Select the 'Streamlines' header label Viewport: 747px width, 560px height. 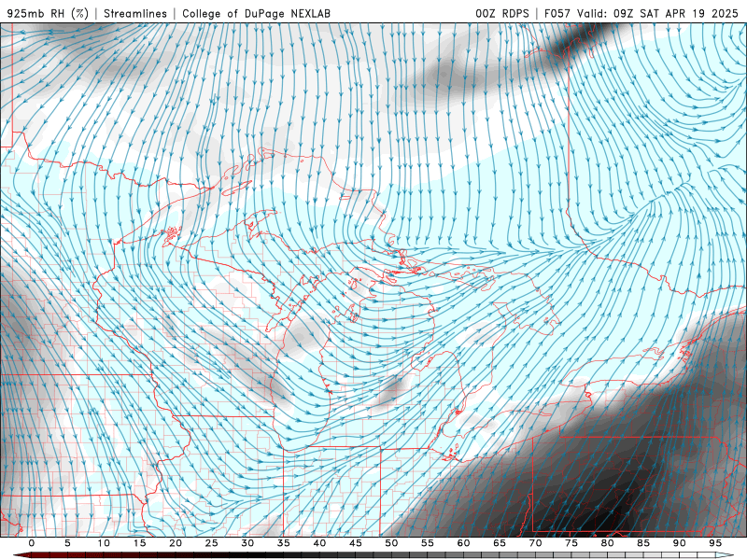135,13
